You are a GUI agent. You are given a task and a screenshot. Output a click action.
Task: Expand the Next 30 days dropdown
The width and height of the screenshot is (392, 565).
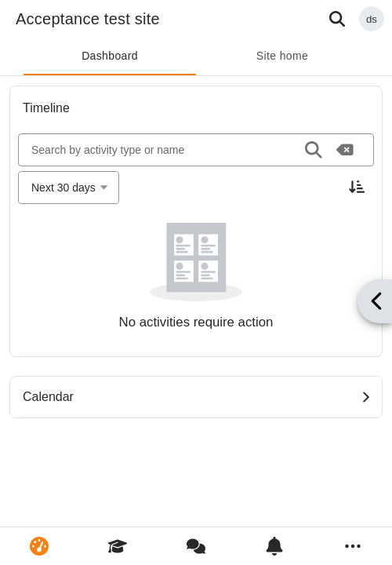[68, 188]
